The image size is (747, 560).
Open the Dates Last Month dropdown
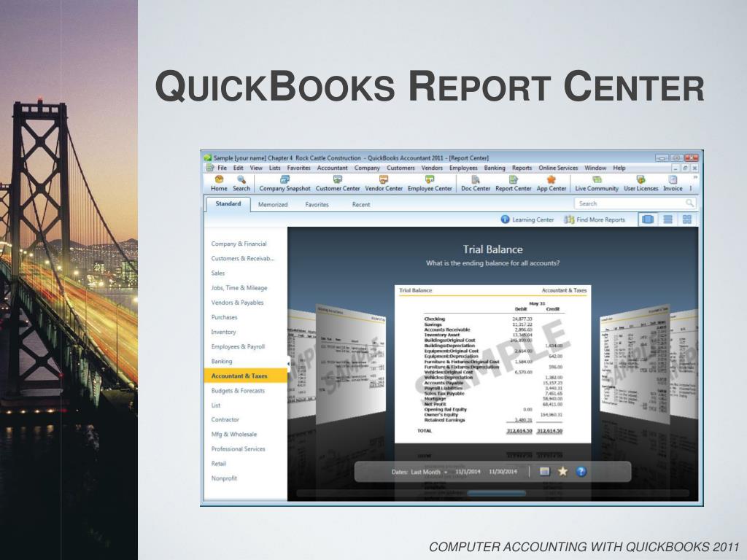click(x=429, y=472)
